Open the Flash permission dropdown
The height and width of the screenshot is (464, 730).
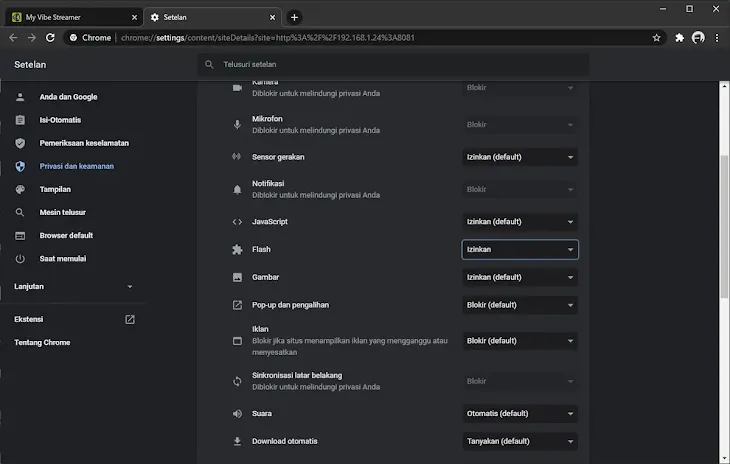[520, 249]
